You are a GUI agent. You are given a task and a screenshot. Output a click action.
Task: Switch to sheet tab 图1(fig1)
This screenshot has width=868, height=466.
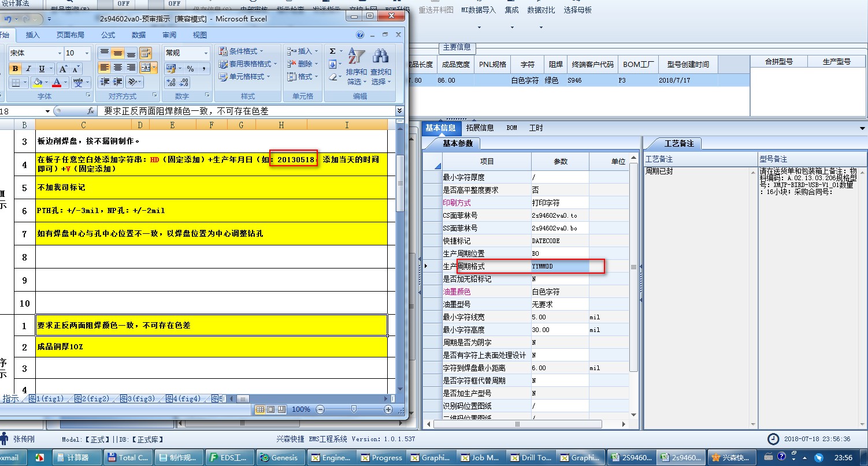(x=46, y=398)
